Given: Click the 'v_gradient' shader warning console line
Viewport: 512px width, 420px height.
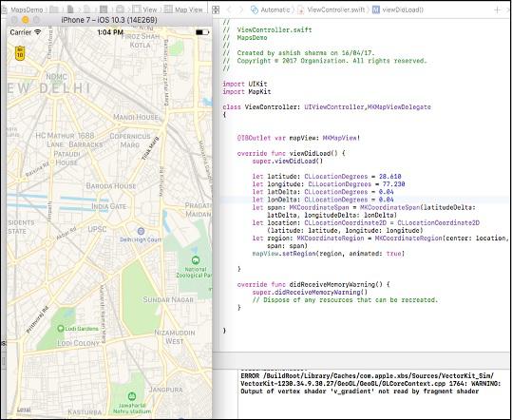Looking at the screenshot, I should click(x=359, y=391).
